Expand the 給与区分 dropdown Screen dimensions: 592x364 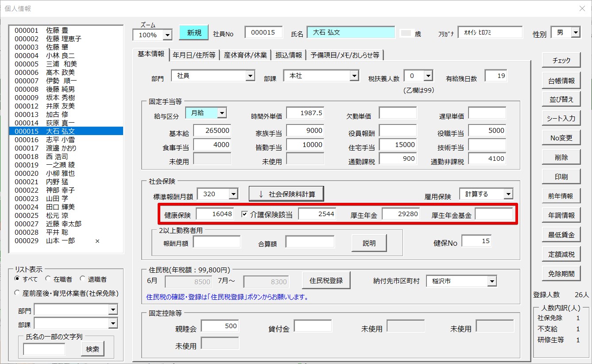pos(221,113)
